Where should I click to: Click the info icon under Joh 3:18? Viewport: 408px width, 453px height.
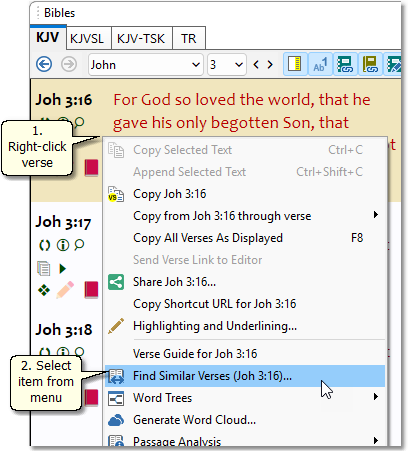tap(63, 352)
